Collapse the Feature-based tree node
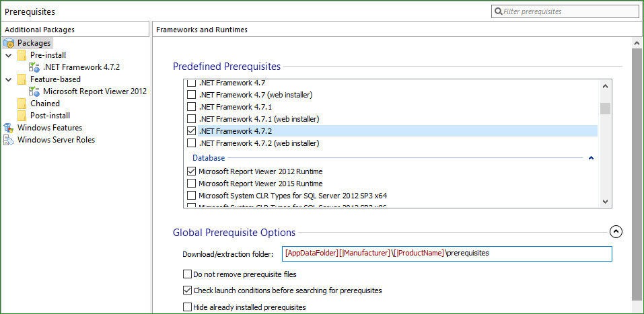The height and width of the screenshot is (314, 644). 9,79
